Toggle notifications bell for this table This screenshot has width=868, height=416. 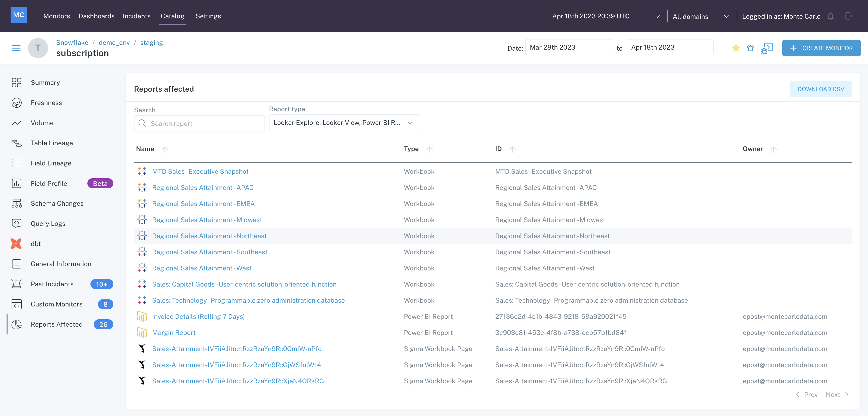[x=751, y=48]
